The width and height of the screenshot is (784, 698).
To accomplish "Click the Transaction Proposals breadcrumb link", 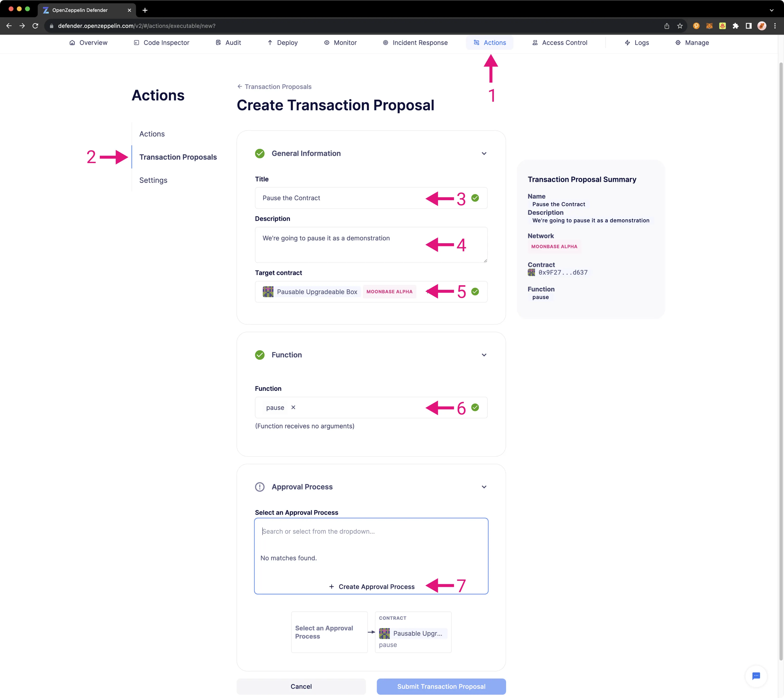I will pos(278,86).
